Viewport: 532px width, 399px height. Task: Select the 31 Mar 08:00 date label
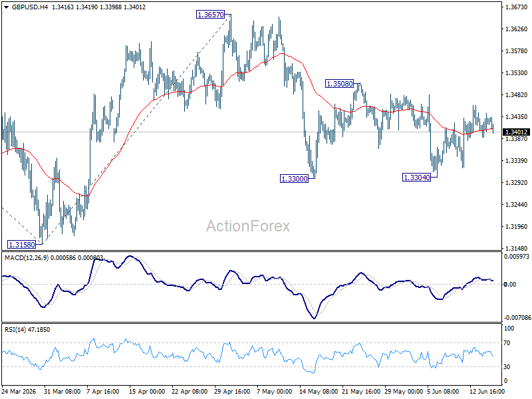62,391
